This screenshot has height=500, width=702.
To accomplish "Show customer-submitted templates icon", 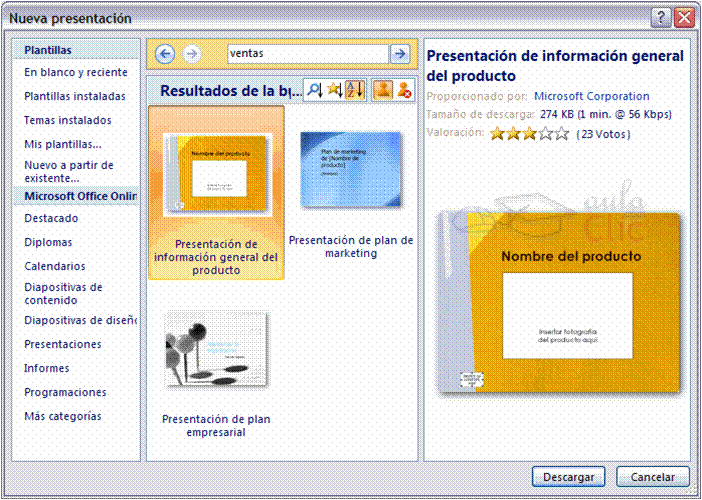I will (x=383, y=90).
